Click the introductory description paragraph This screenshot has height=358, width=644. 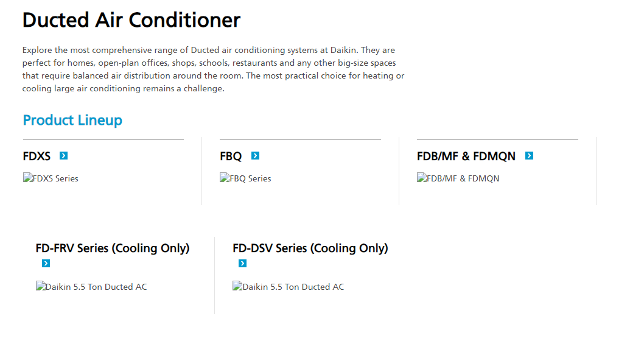pyautogui.click(x=213, y=69)
